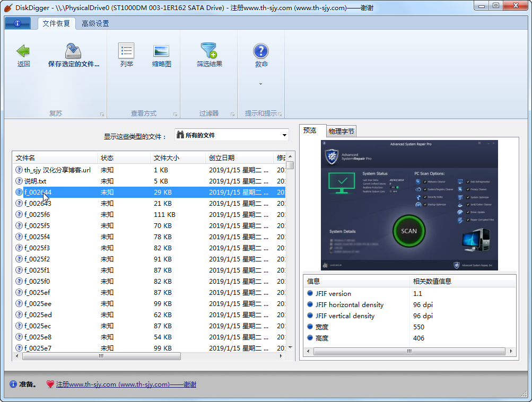Click Save selected files disk icon

pos(73,51)
